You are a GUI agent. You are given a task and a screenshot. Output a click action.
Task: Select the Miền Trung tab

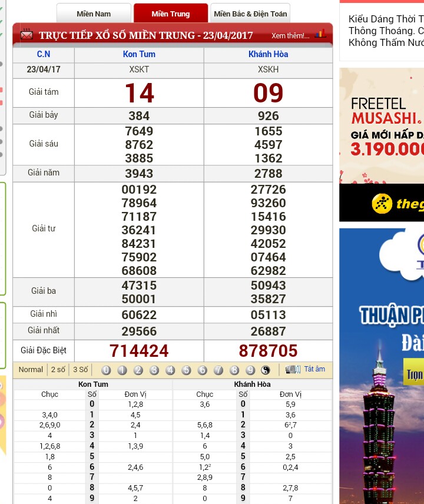tap(171, 14)
